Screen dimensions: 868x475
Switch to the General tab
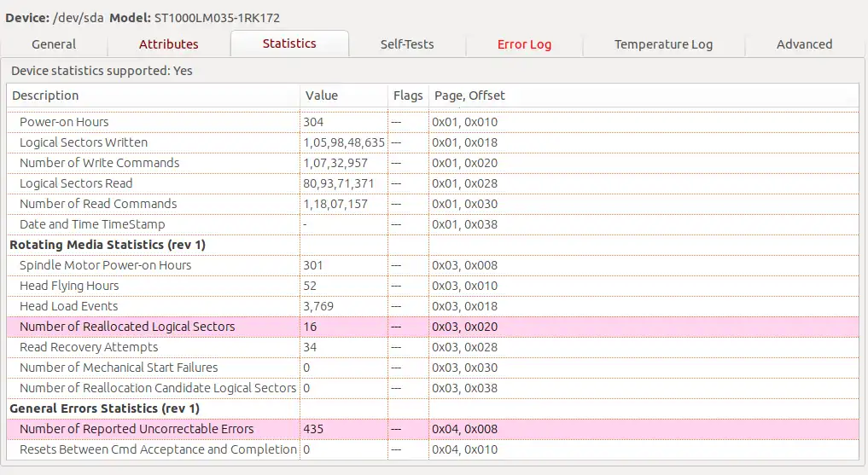(54, 44)
